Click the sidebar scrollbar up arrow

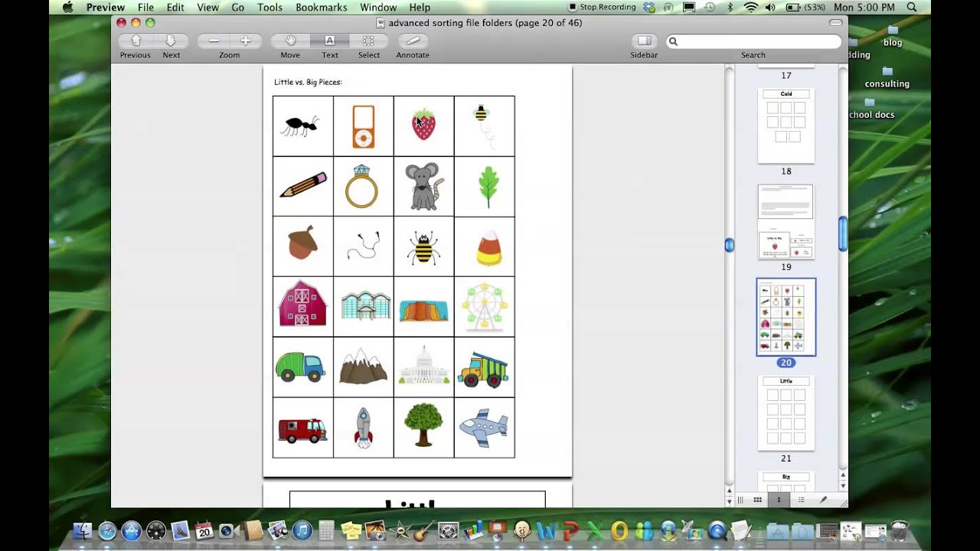(843, 476)
